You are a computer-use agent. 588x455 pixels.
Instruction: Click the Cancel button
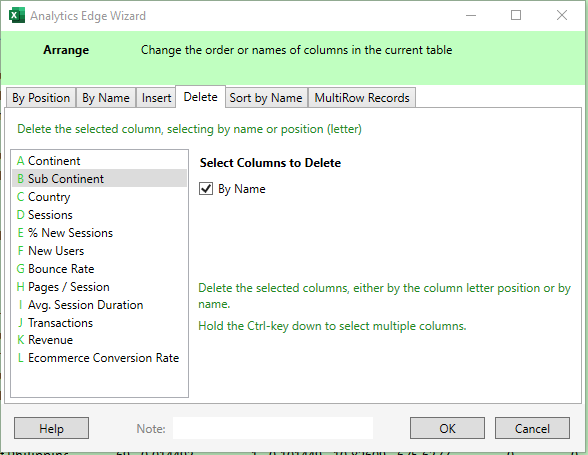(532, 428)
